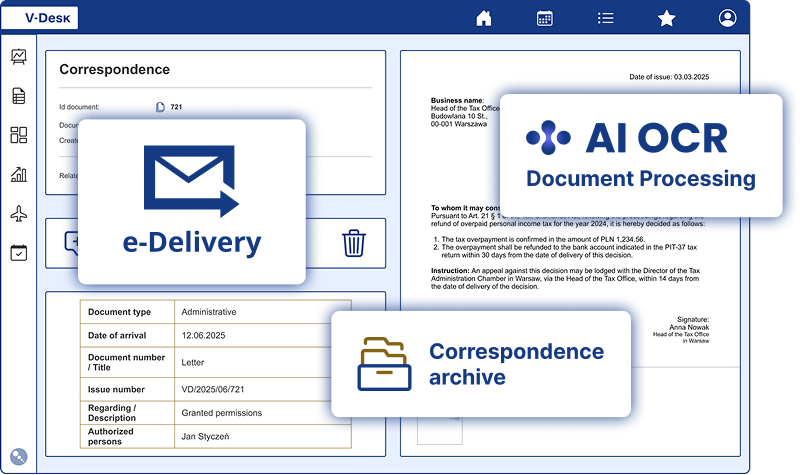Click the Document type label

(119, 312)
